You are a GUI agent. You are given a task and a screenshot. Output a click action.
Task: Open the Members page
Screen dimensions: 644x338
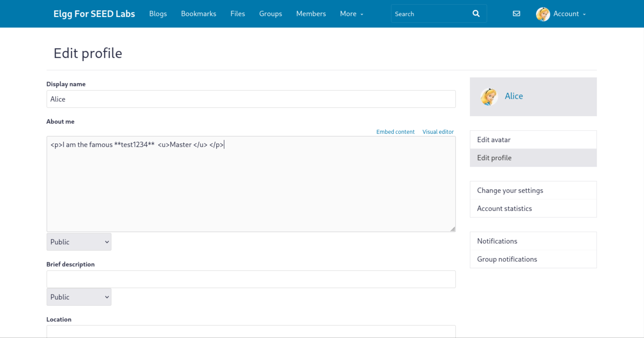coord(311,14)
